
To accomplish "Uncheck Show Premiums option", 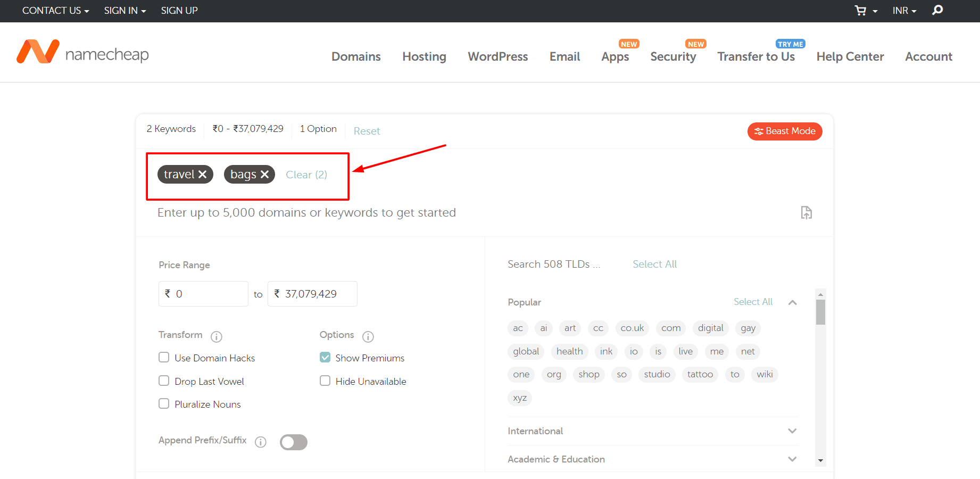I will [x=325, y=358].
